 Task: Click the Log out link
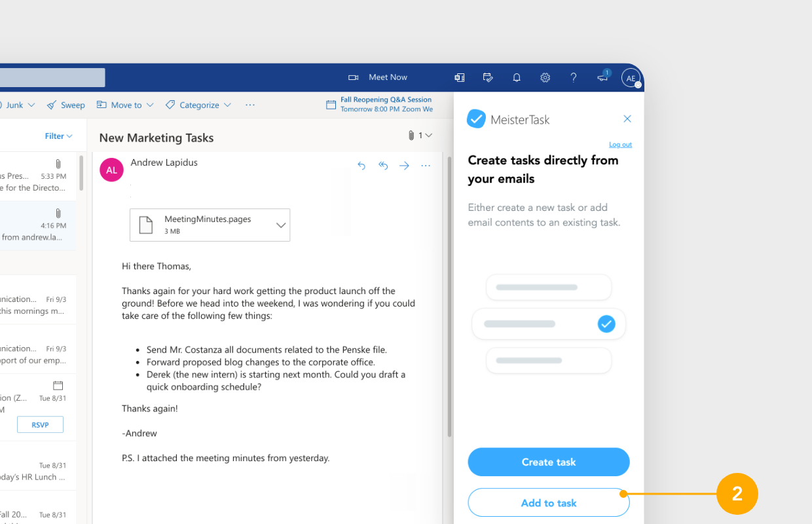(620, 145)
